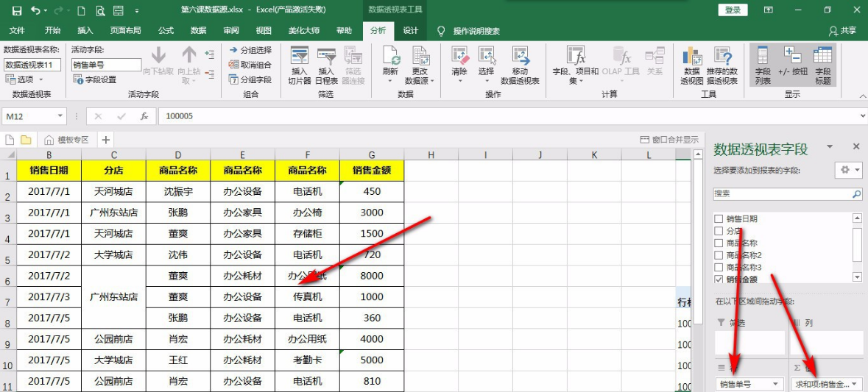The height and width of the screenshot is (392, 868).
Task: Check the 分店 field checkbox
Action: click(719, 230)
